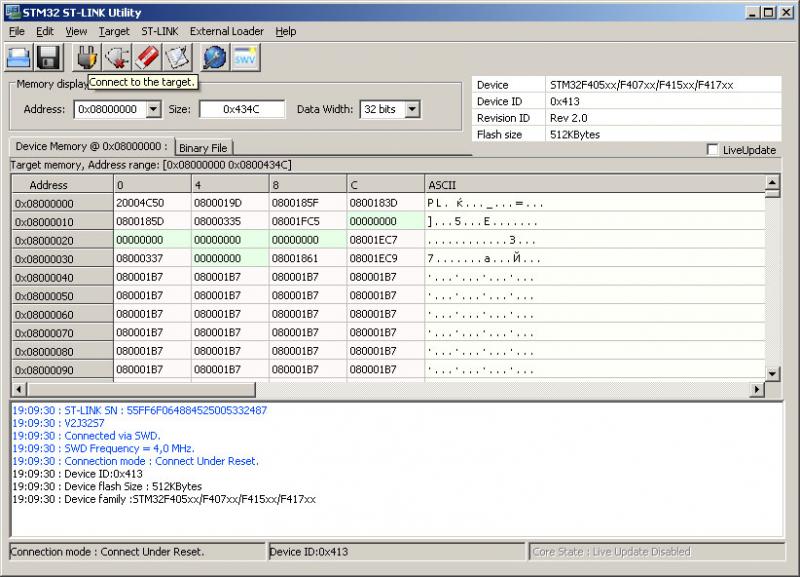Click the status bar Connection mode entry

click(x=137, y=551)
